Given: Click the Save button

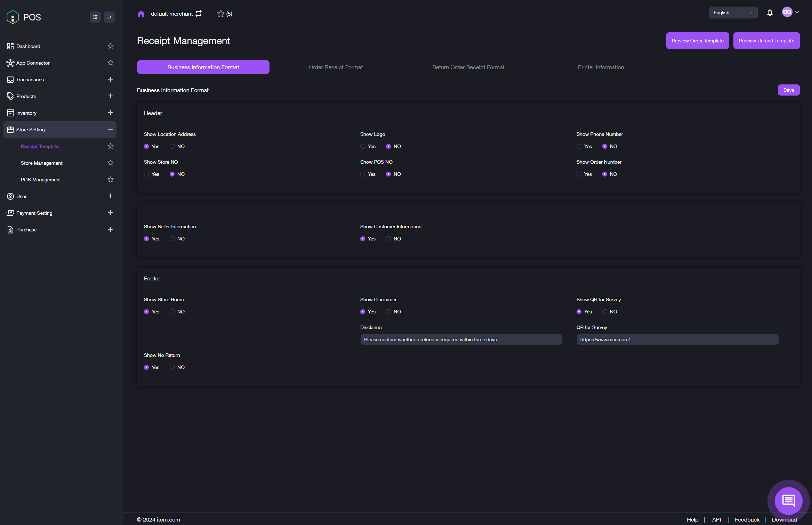Looking at the screenshot, I should [788, 90].
